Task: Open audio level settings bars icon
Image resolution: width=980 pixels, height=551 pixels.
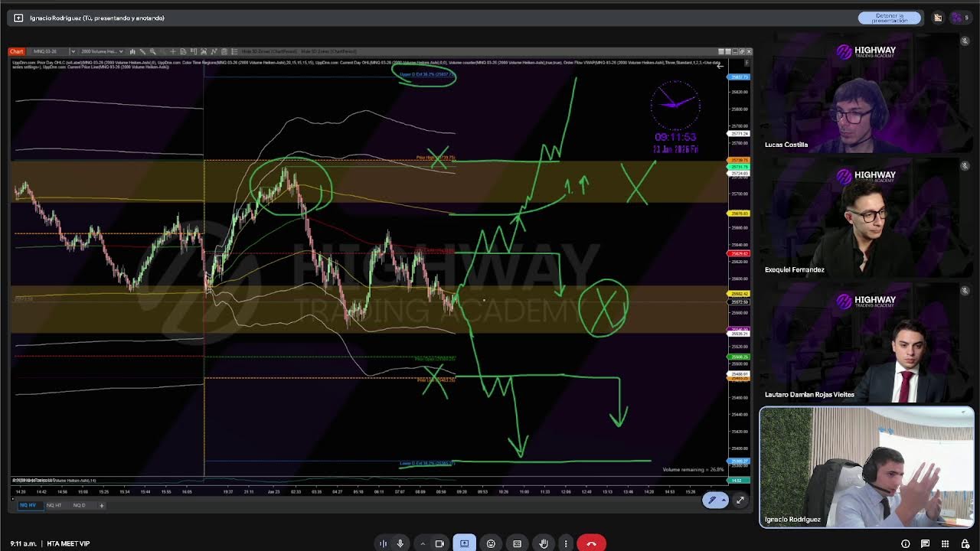Action: coord(383,543)
